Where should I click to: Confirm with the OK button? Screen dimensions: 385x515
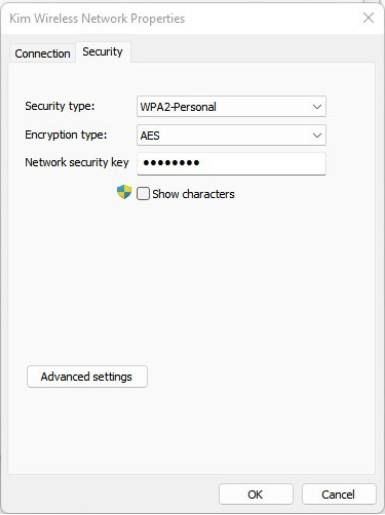[x=256, y=494]
